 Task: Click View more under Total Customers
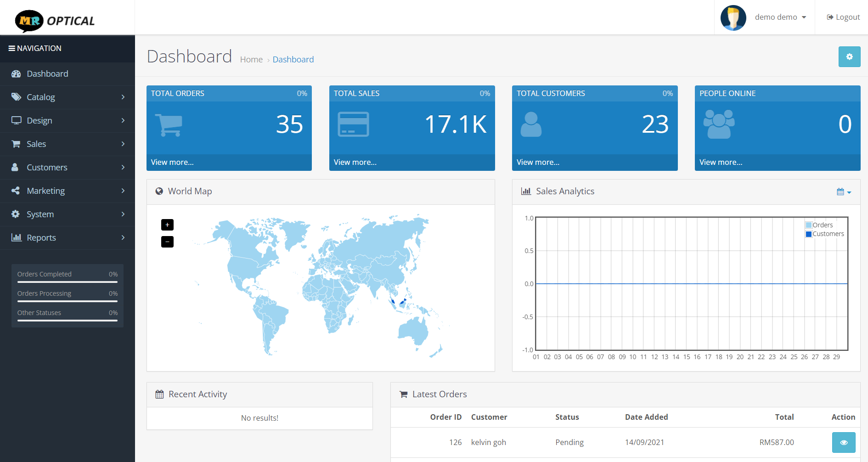pyautogui.click(x=538, y=162)
